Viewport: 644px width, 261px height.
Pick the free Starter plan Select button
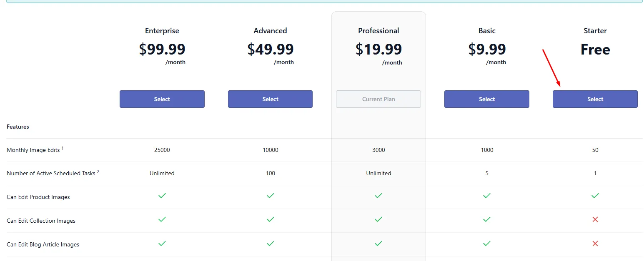point(595,99)
